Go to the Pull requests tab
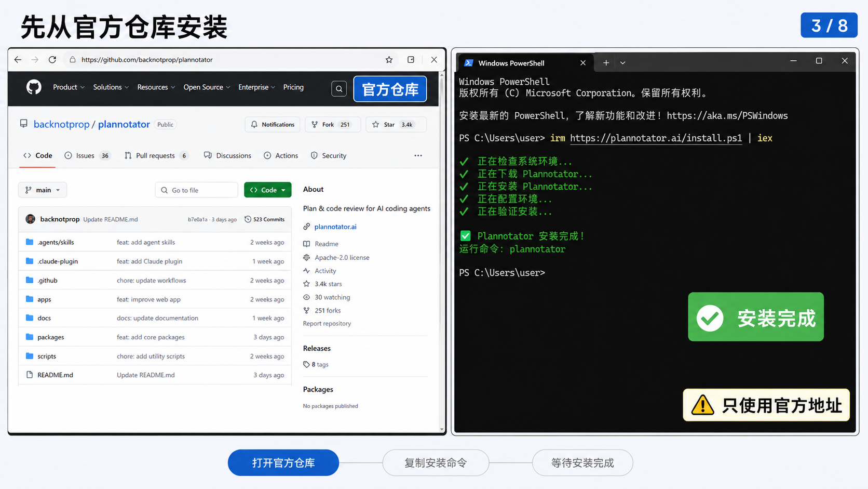Viewport: 868px width, 489px height. [x=156, y=155]
